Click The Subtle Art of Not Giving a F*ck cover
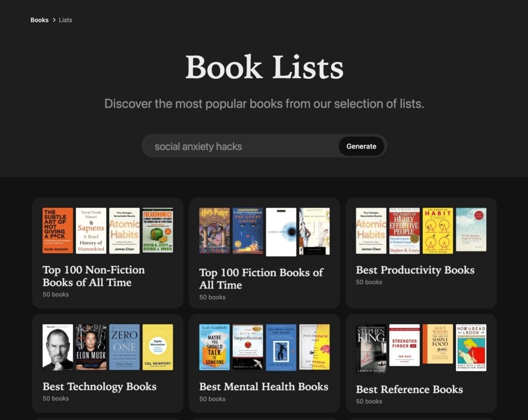This screenshot has width=528, height=420. coord(58,230)
